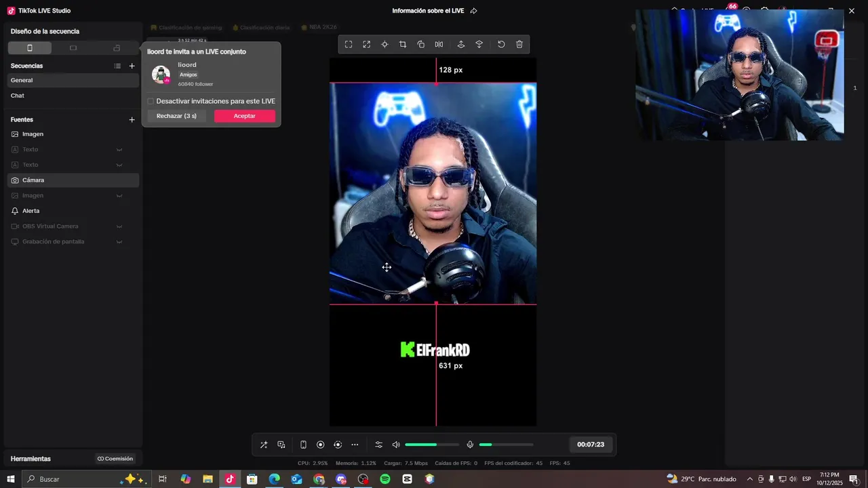The width and height of the screenshot is (868, 488).
Task: Select the ElFrankRD Kick logo on canvas
Action: pyautogui.click(x=435, y=350)
